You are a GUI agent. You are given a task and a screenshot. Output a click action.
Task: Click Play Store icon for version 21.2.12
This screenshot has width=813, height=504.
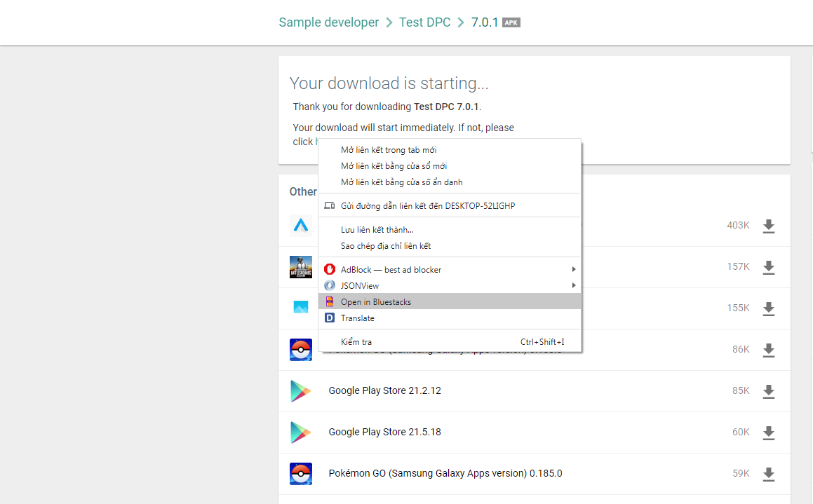[301, 391]
